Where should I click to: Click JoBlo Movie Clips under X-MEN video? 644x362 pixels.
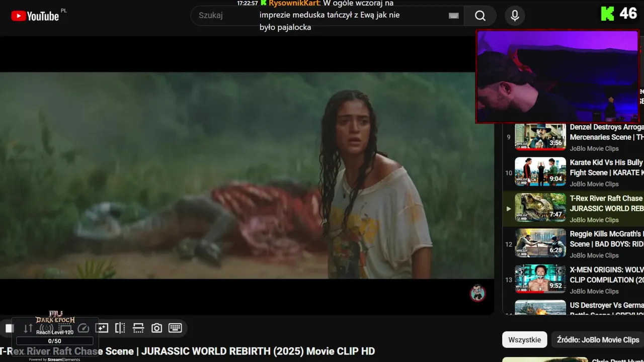[x=594, y=291]
